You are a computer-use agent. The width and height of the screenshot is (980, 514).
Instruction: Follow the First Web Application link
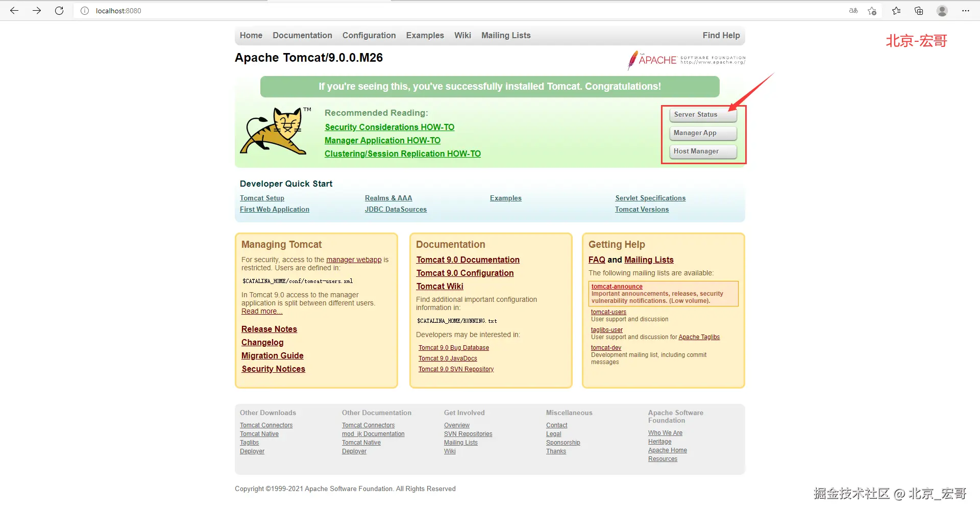point(275,209)
